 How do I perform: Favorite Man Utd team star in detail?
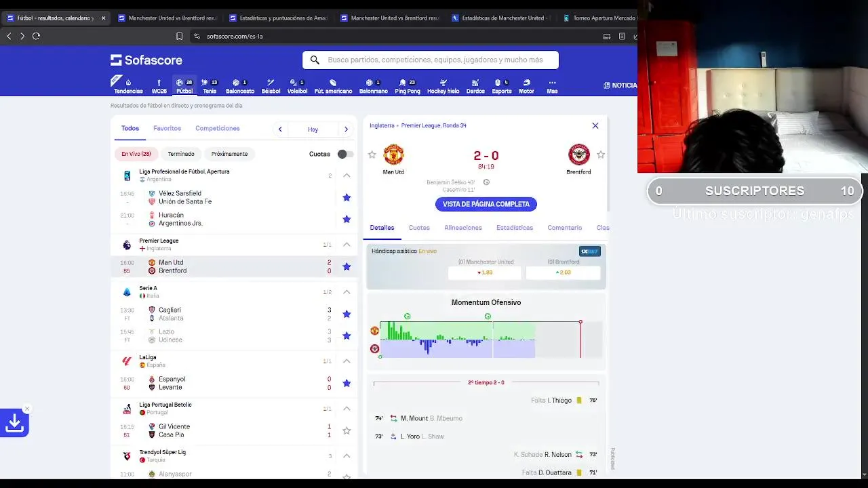pos(372,155)
